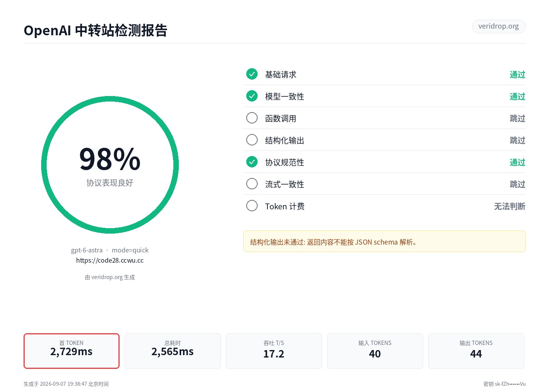Screen dimensions: 549x392
Task: Select the 吞吐 T/S 17.2 card
Action: point(274,351)
